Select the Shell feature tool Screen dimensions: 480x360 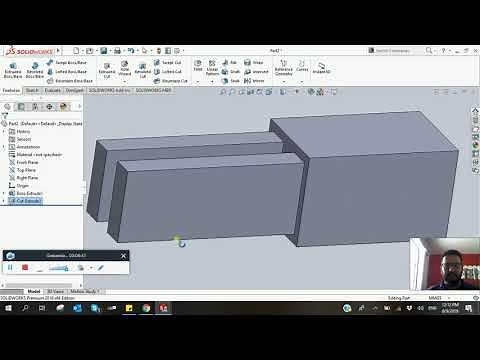click(231, 81)
